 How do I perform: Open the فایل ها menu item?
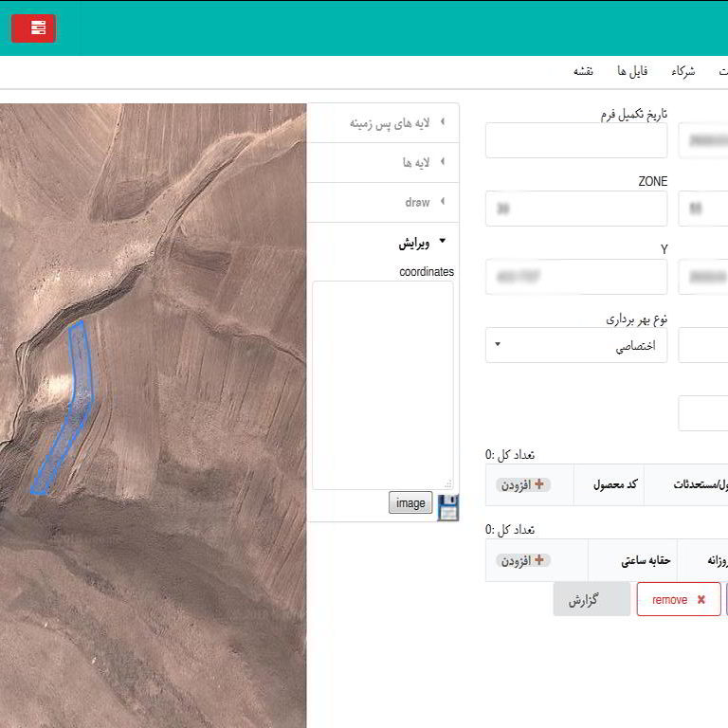pos(632,72)
